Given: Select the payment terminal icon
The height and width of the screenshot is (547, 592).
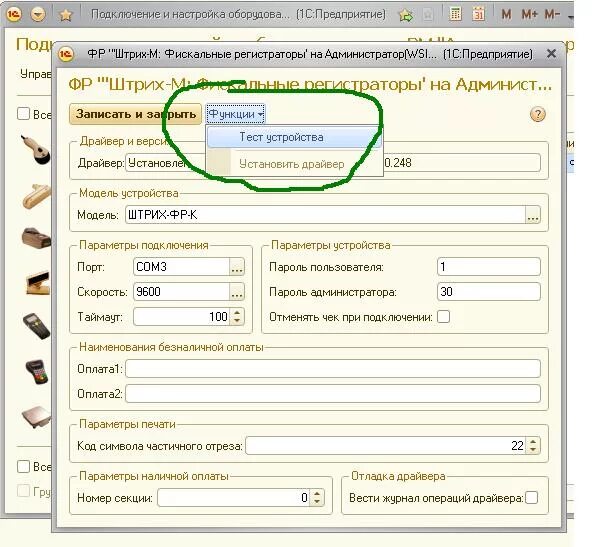Looking at the screenshot, I should [x=37, y=372].
